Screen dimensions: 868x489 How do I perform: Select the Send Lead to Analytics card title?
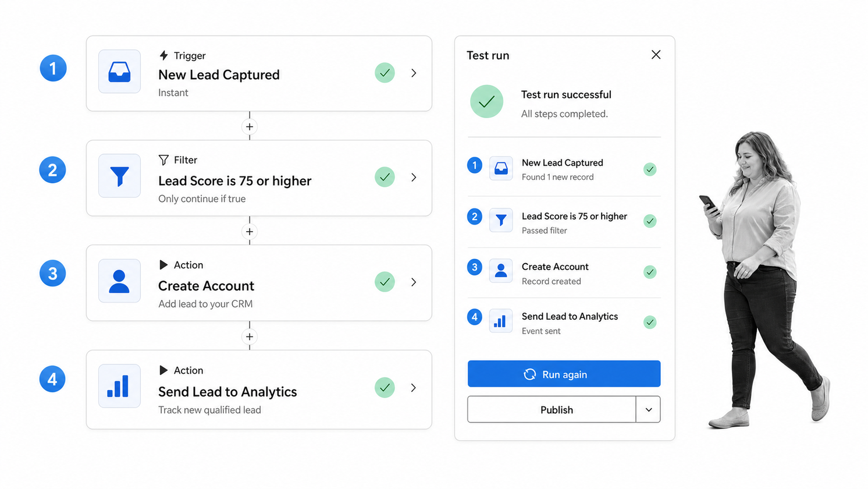point(227,392)
